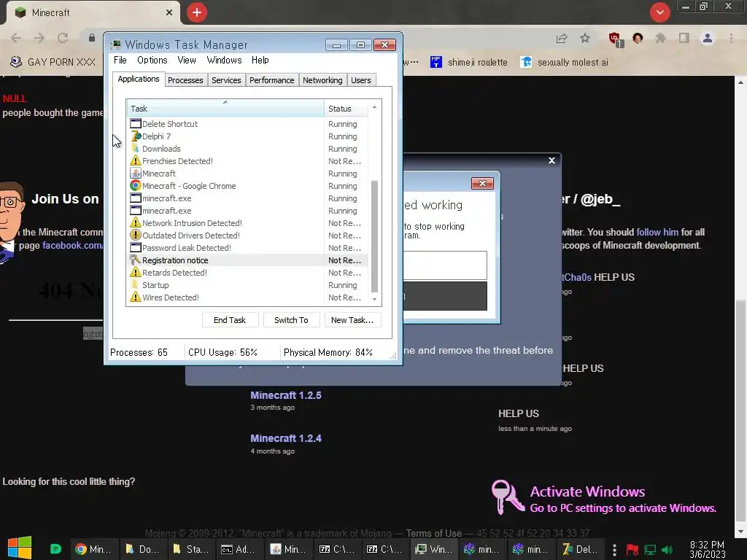Open a new Chrome tab
The width and height of the screenshot is (747, 560).
(197, 12)
